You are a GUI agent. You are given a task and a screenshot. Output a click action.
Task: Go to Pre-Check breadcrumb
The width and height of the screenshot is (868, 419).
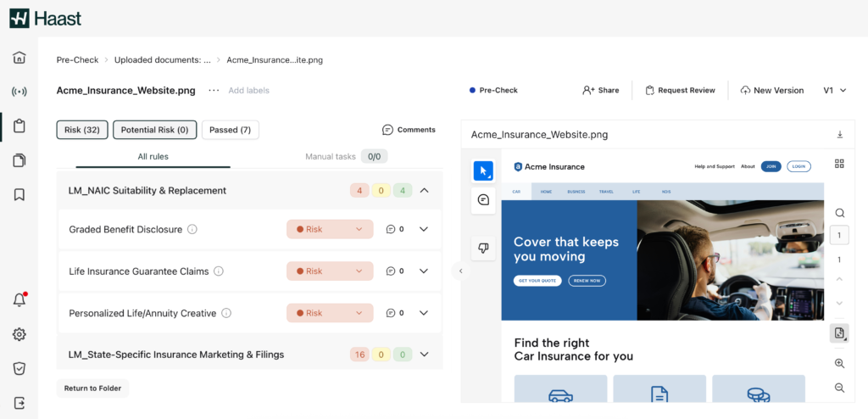(77, 60)
